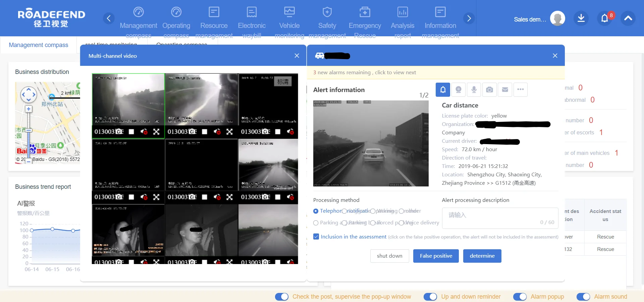Click the False positive button
Image resolution: width=644 pixels, height=302 pixels.
(x=436, y=256)
